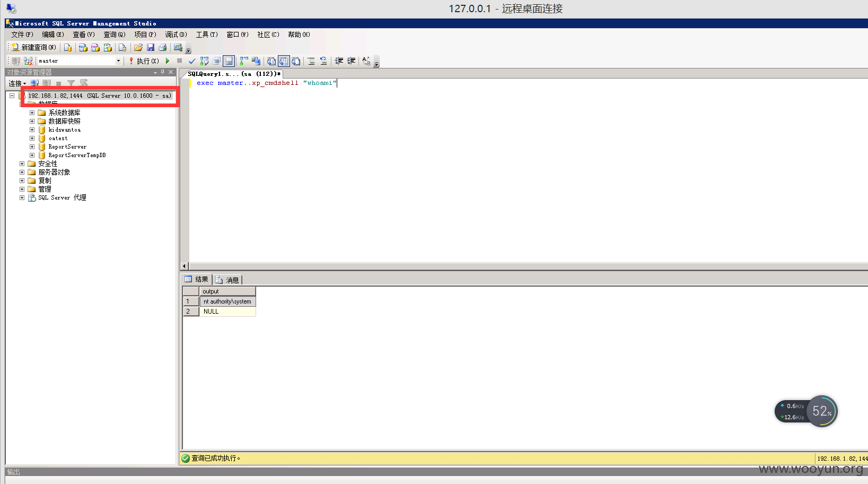Click the Activity Monitor icon
This screenshot has width=868, height=484.
point(178,47)
